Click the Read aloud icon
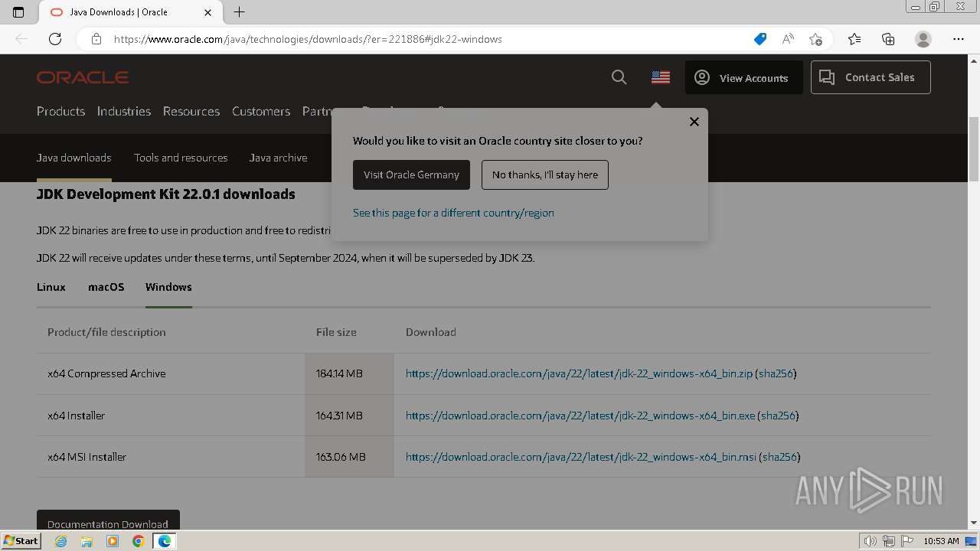The width and height of the screenshot is (980, 551). pos(788,39)
